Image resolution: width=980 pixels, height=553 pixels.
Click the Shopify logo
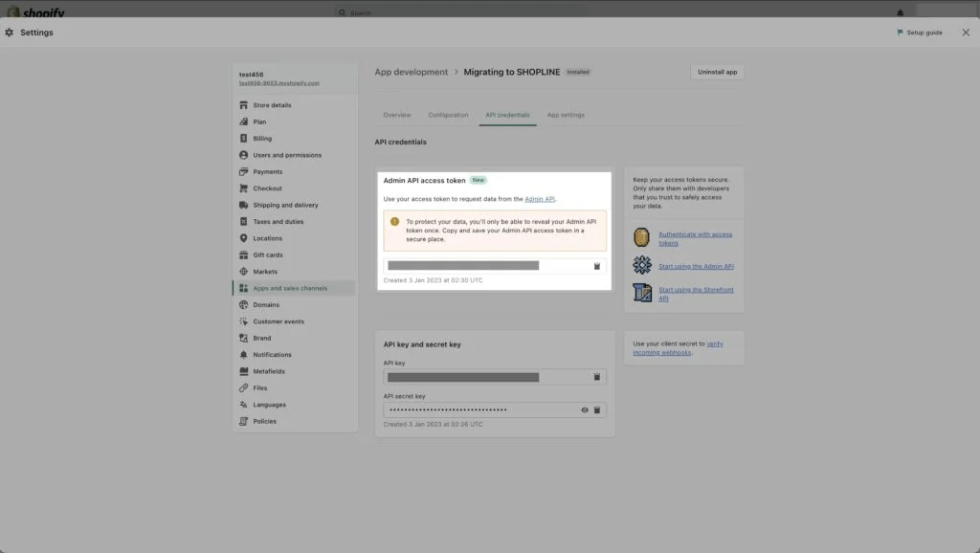point(35,11)
